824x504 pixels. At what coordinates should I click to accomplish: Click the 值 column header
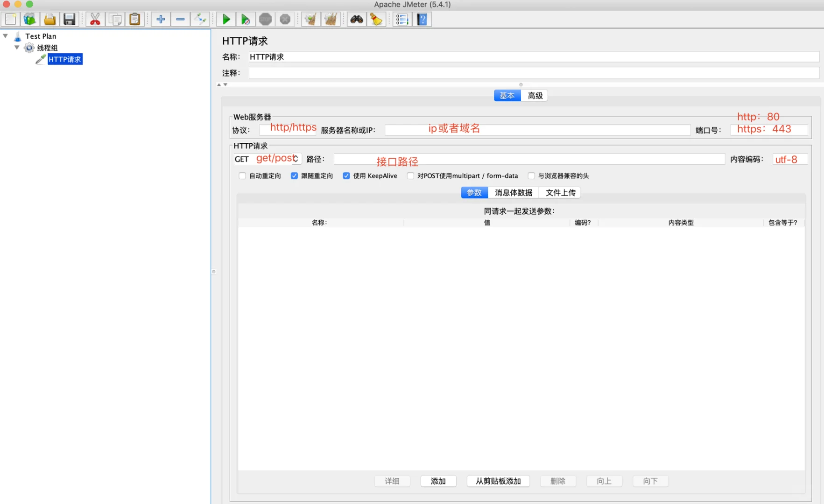click(x=487, y=223)
